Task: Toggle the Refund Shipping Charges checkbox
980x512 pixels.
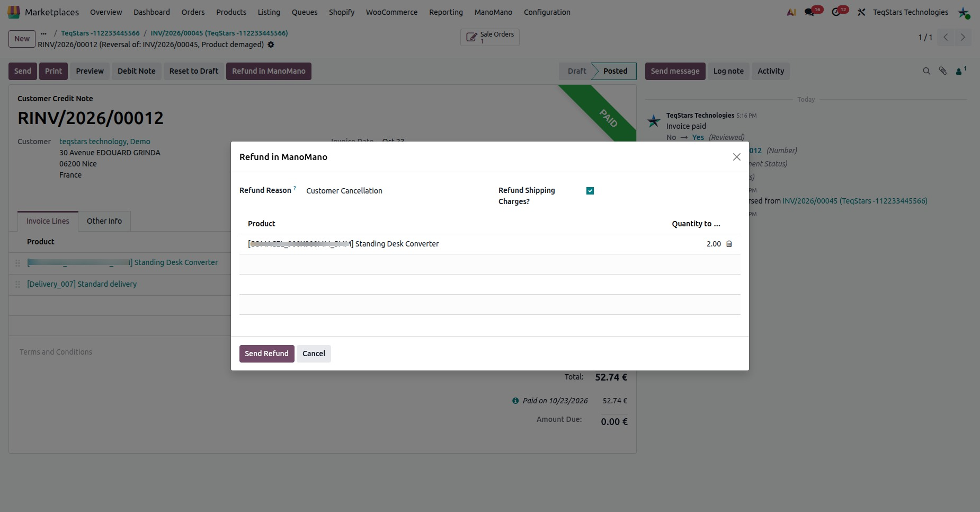Action: 590,191
